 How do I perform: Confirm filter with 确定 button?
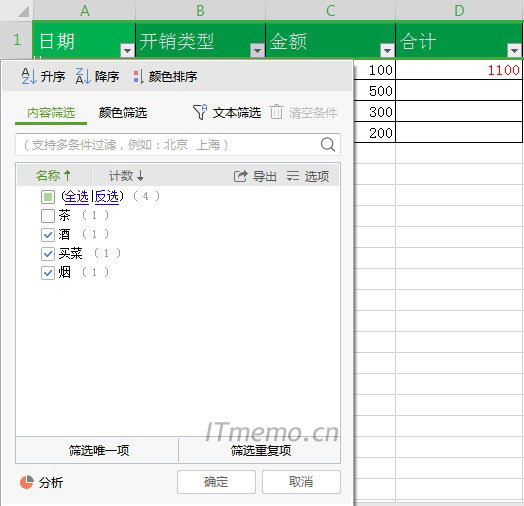[216, 482]
